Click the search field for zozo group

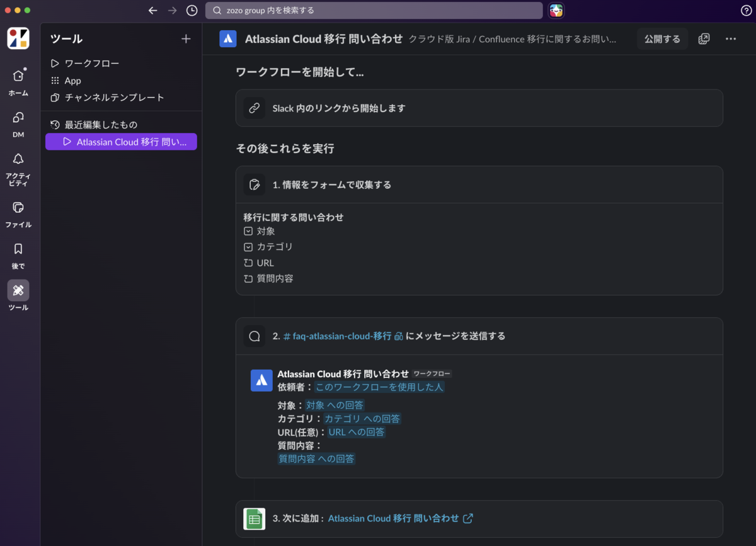(374, 10)
